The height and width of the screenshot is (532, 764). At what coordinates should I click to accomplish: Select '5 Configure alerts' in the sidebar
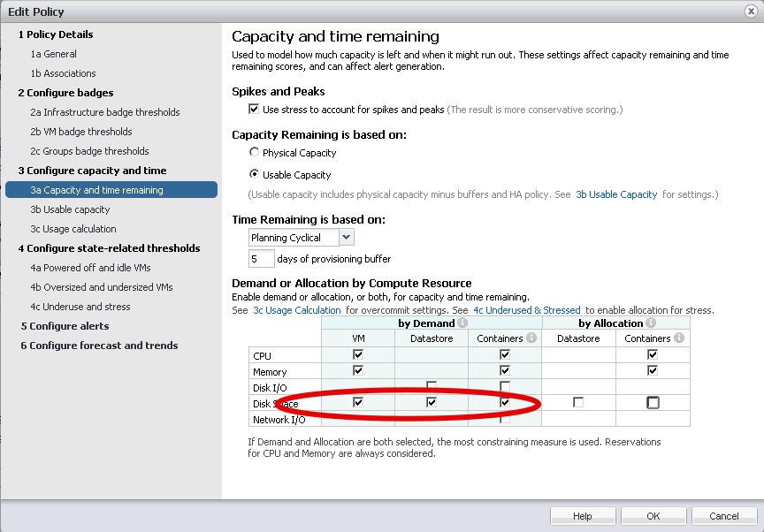[x=65, y=326]
